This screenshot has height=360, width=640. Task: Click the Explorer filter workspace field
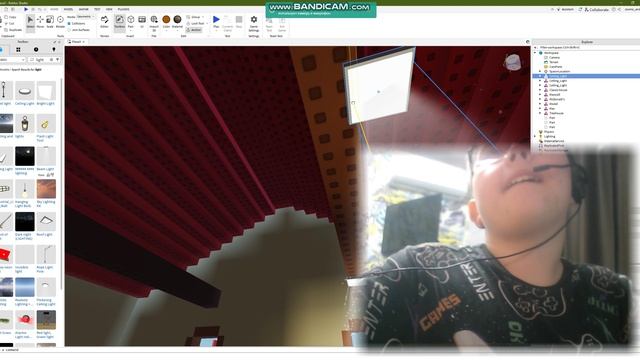[x=586, y=47]
